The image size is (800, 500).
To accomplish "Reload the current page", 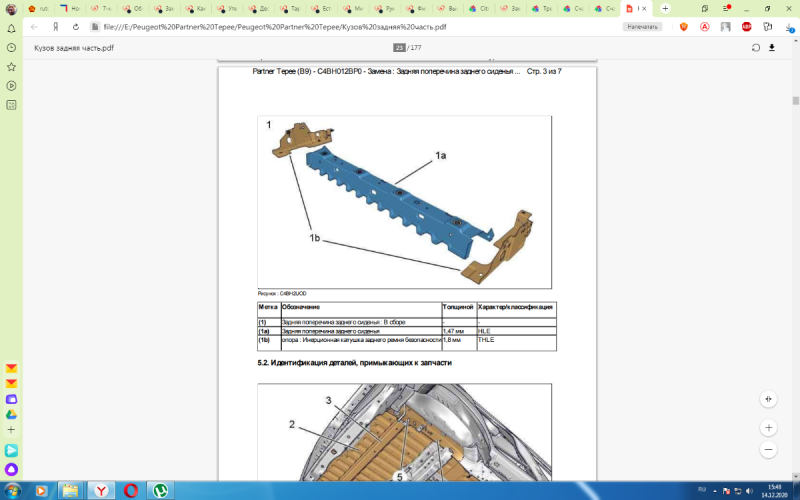I will click(74, 27).
